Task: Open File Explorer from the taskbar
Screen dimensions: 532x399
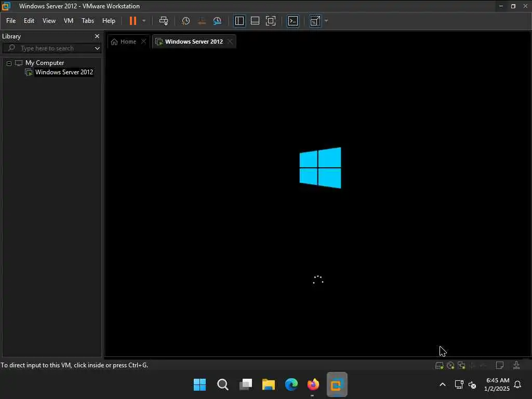Action: pyautogui.click(x=269, y=385)
